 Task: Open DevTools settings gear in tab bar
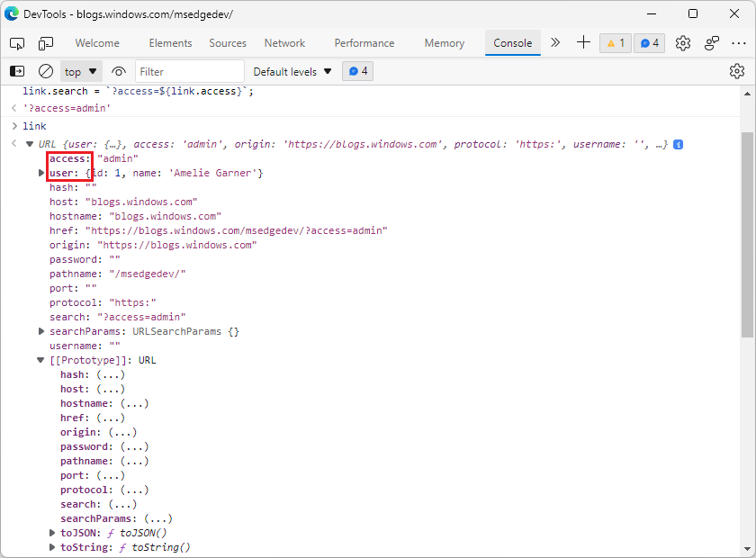point(683,43)
